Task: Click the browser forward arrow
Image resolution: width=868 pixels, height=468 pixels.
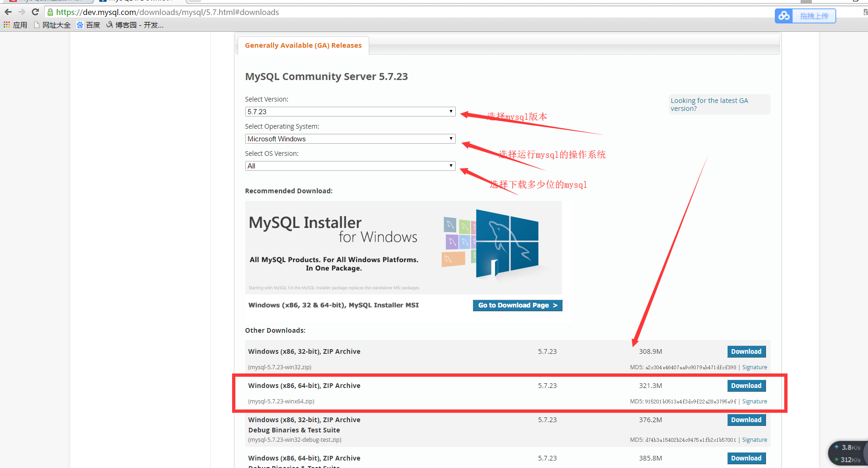Action: click(22, 12)
